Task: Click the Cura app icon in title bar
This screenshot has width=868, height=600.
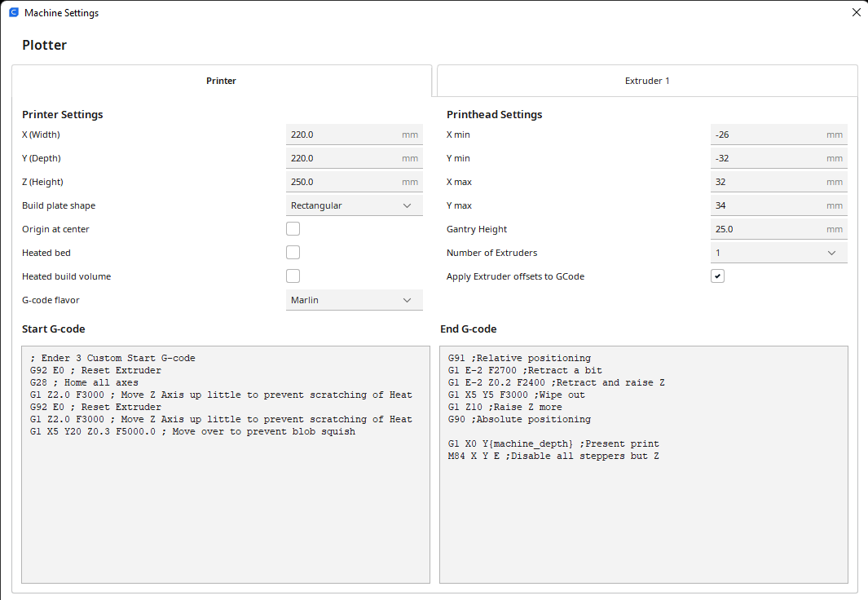Action: 13,13
